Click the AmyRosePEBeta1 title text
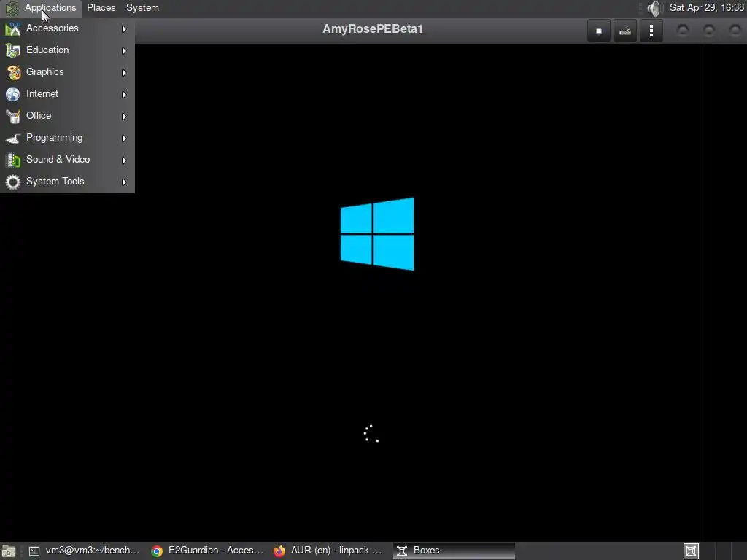Viewport: 747px width, 560px height. coord(373,29)
